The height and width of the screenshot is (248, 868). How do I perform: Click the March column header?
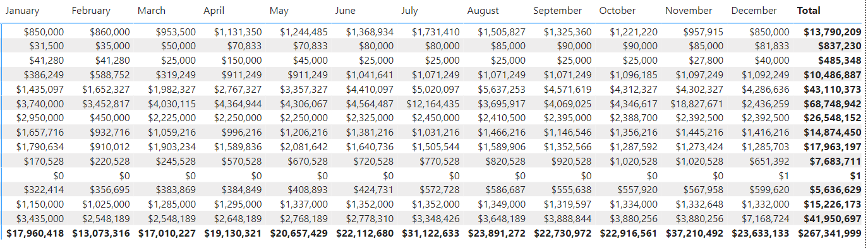(152, 11)
